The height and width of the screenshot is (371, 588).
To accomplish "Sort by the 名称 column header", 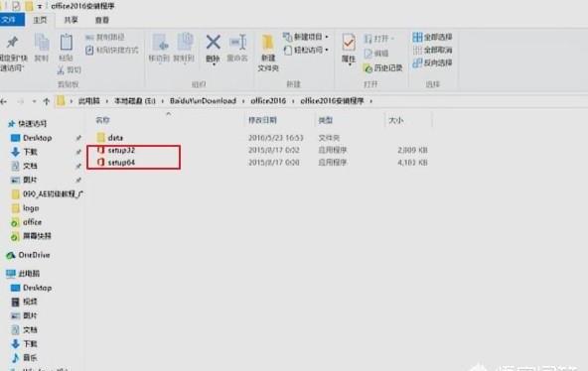I will tap(102, 120).
